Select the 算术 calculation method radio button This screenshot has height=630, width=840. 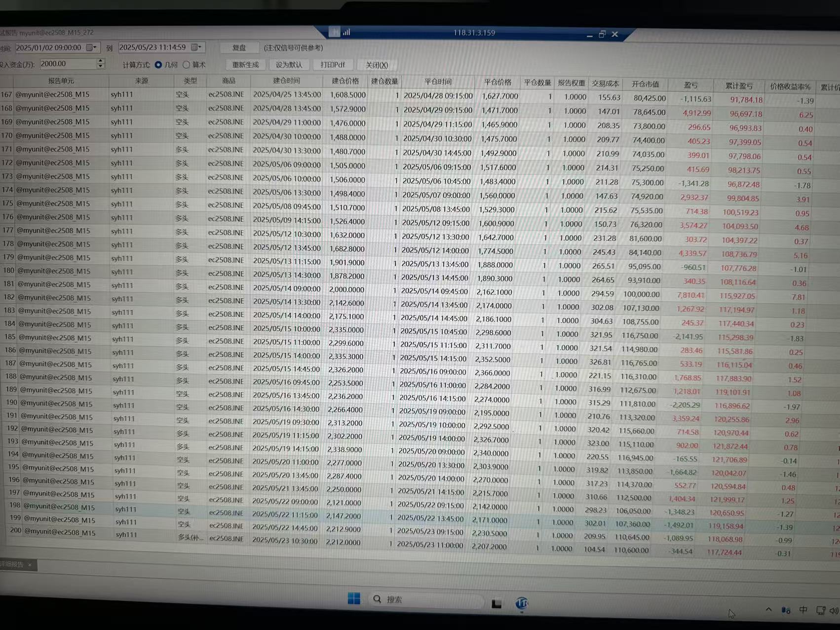pos(186,65)
